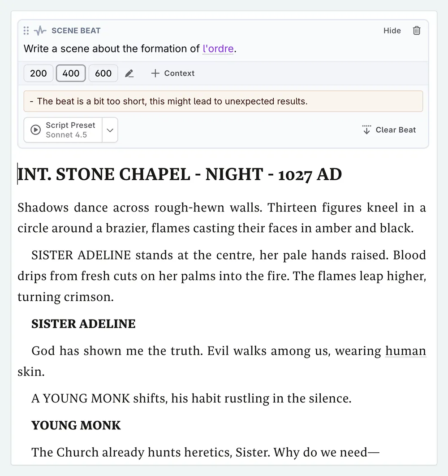Screen dimensions: 448x476
Task: Click the pulse waveform Scene Beat icon
Action: tap(40, 30)
